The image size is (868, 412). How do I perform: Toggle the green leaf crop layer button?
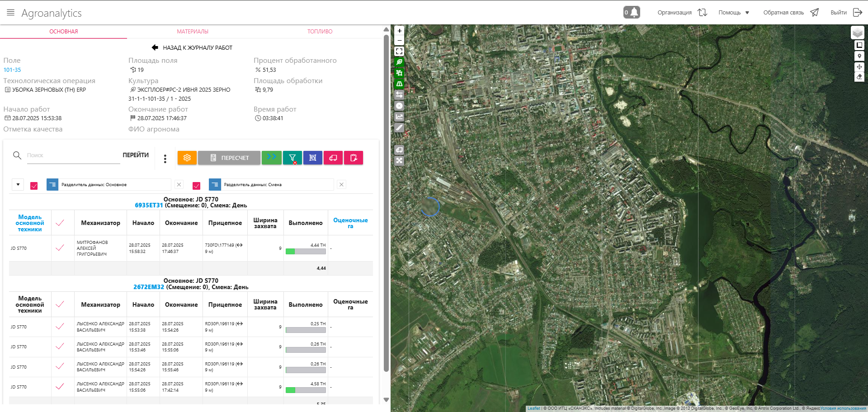point(399,62)
